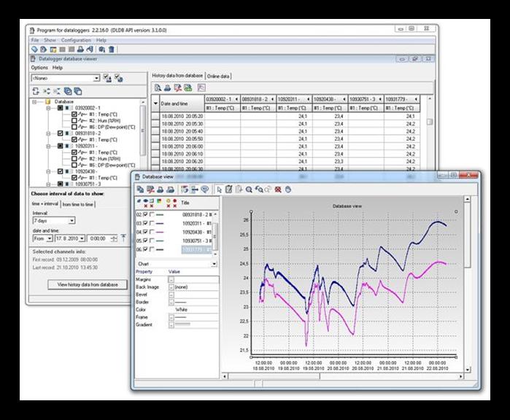Toggle the 10920438 device checkbox in tree
This screenshot has width=510, height=420.
pyautogui.click(x=60, y=171)
